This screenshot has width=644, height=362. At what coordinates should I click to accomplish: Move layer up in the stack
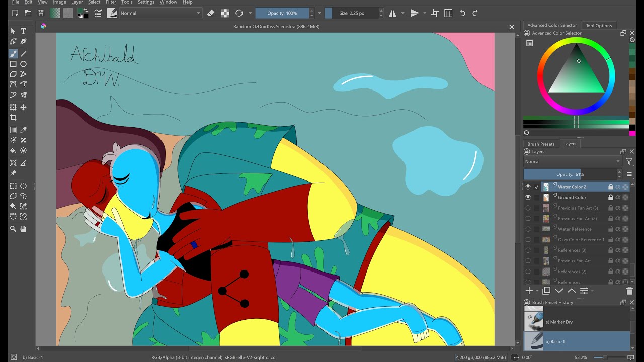(x=572, y=291)
